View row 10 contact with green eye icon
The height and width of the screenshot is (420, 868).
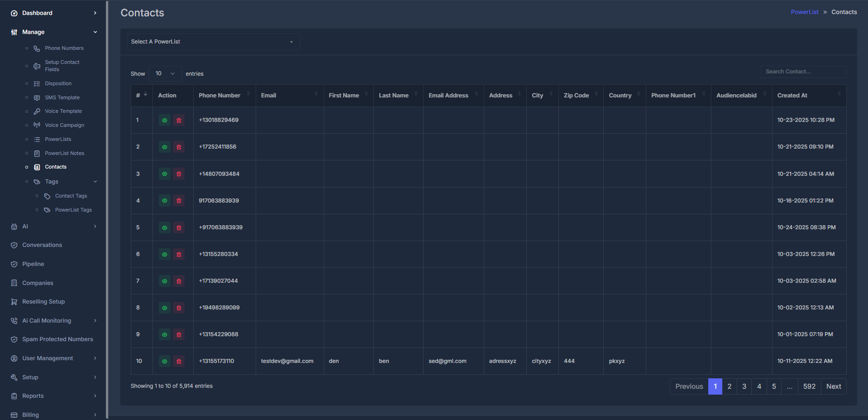(164, 361)
